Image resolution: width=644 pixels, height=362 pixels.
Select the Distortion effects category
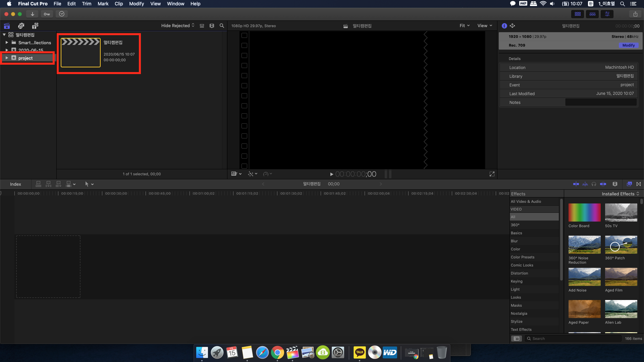(519, 273)
